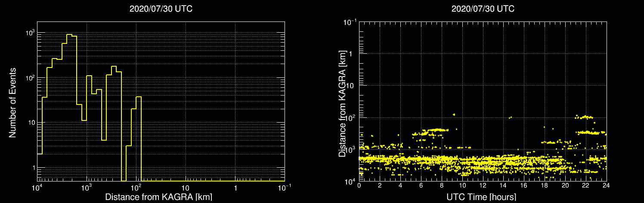This screenshot has height=203, width=644.
Task: Click scatter plot time tick 12
Action: [x=483, y=185]
